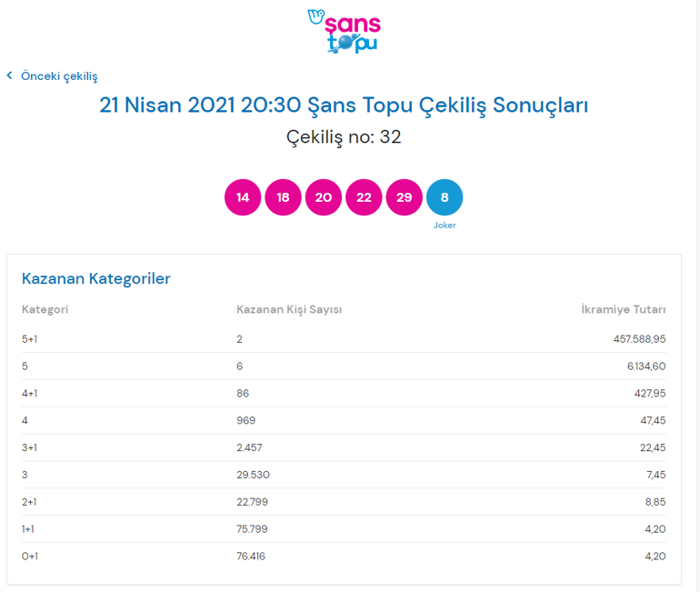Click the Joker label under blue ball
The width and height of the screenshot is (700, 592).
pyautogui.click(x=445, y=226)
